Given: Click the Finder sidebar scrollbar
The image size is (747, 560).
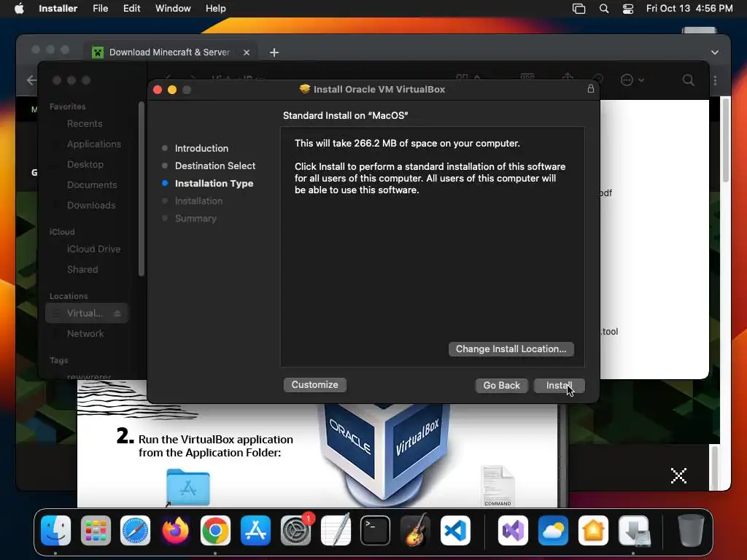Looking at the screenshot, I should 141,189.
